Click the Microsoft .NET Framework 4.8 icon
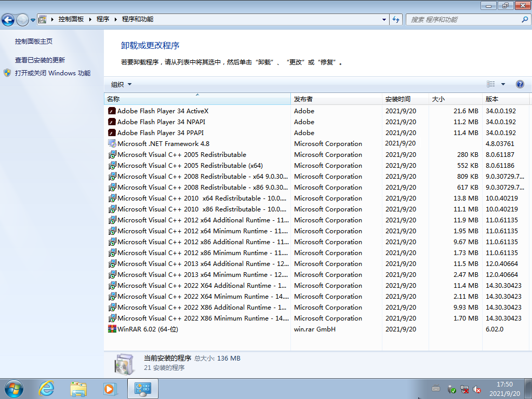The height and width of the screenshot is (399, 532). [111, 143]
